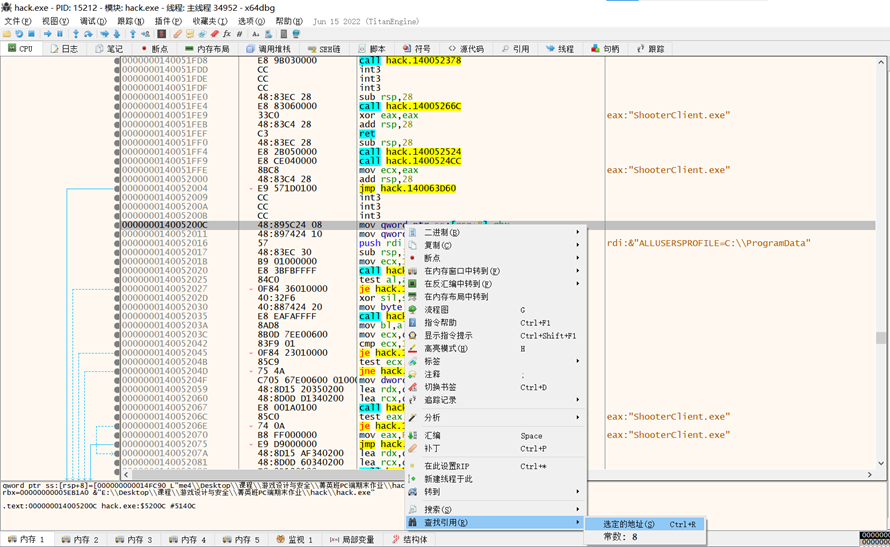This screenshot has height=547, width=890.
Task: Click the pause execution toolbar icon
Action: 60,34
